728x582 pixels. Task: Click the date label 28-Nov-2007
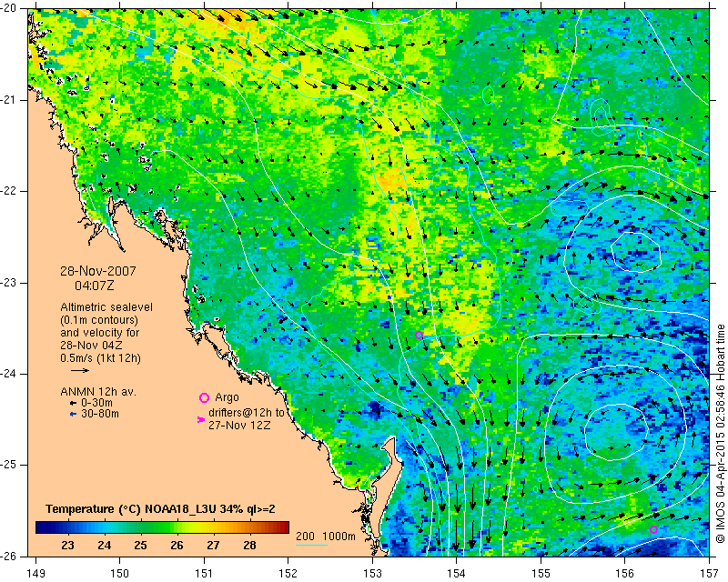tap(98, 271)
